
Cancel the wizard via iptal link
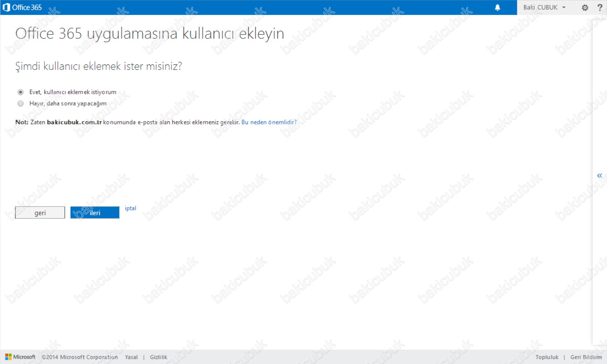(x=130, y=208)
